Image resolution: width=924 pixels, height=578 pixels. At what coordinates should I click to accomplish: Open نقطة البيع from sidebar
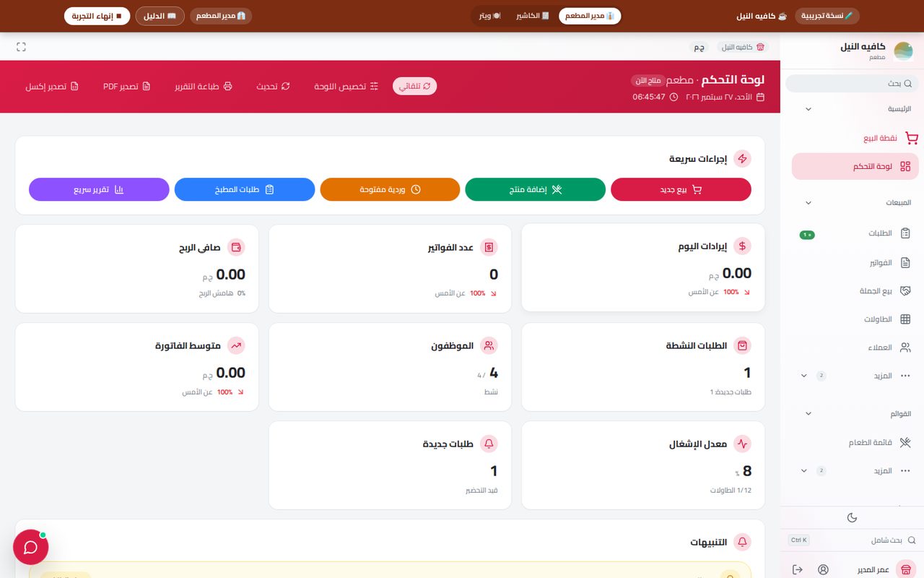click(855, 138)
